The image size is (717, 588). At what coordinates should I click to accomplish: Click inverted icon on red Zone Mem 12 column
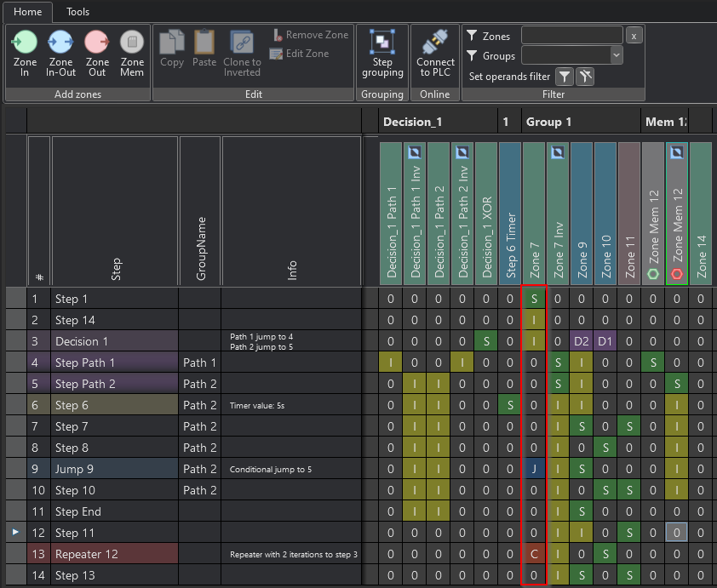pos(677,152)
